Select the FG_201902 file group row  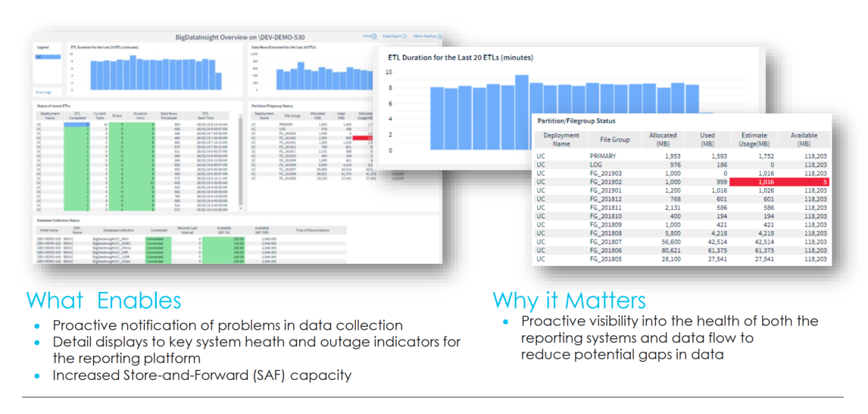[x=609, y=182]
